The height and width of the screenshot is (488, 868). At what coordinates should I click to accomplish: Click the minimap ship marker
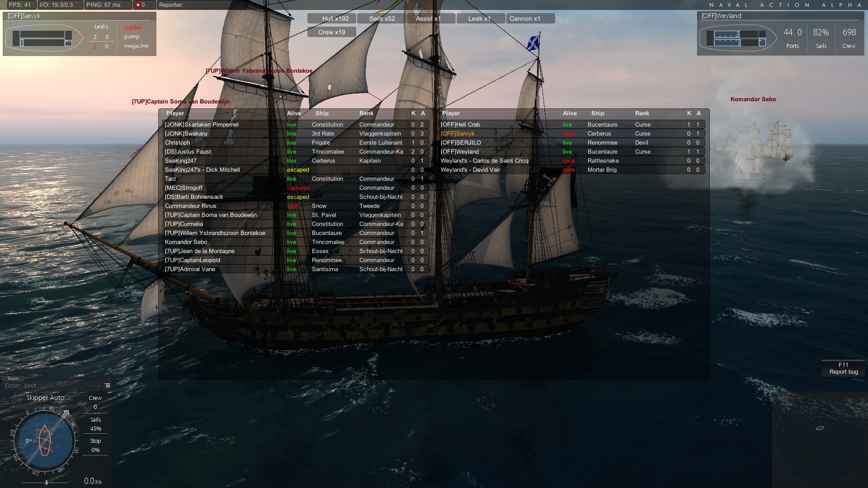point(820,428)
